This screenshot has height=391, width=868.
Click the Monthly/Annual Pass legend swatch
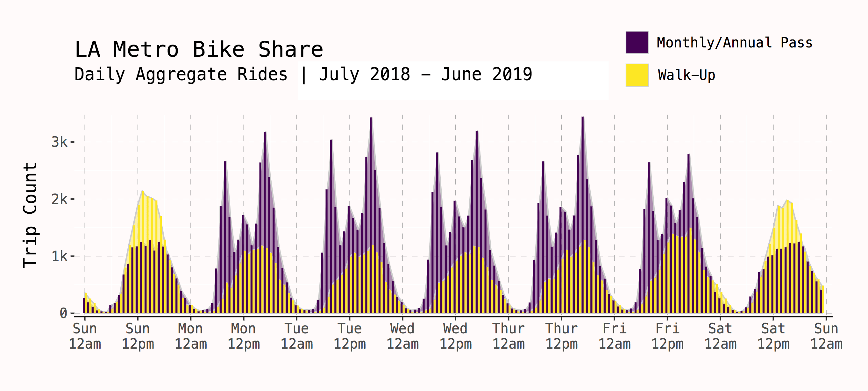[x=637, y=43]
